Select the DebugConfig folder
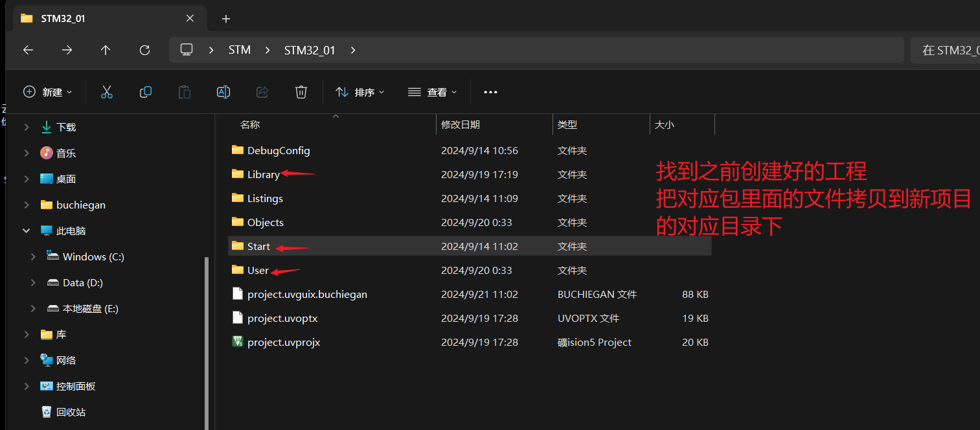Viewport: 980px width, 430px height. click(x=470, y=150)
